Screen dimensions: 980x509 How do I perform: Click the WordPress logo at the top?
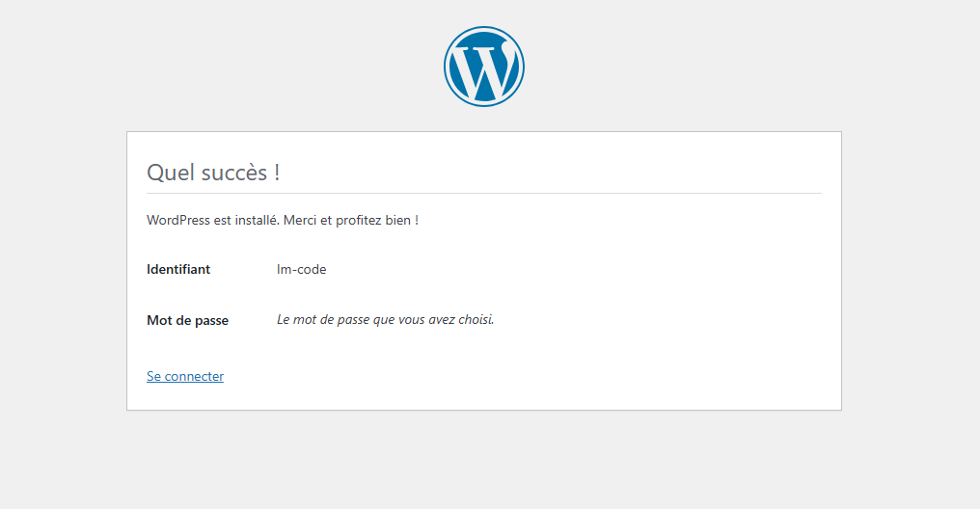(x=484, y=67)
